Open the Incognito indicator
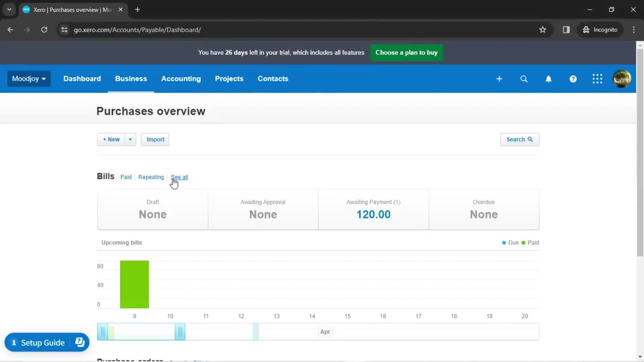This screenshot has height=362, width=644. point(600,30)
